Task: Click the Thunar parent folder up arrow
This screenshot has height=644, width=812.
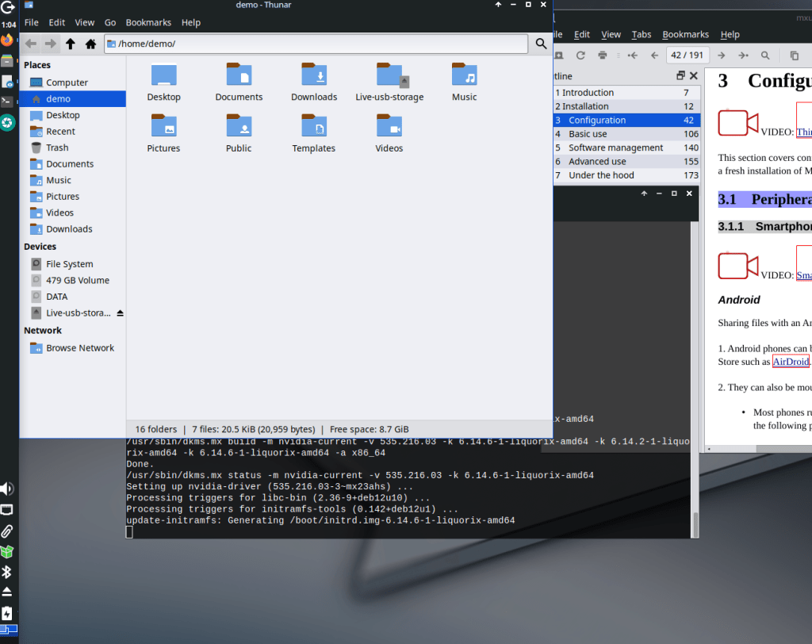Action: (71, 44)
